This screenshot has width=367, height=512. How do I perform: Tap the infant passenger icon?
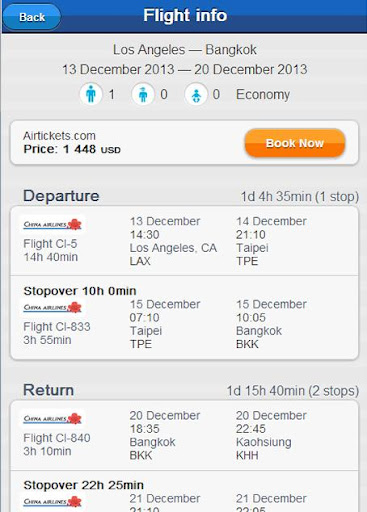tap(196, 95)
